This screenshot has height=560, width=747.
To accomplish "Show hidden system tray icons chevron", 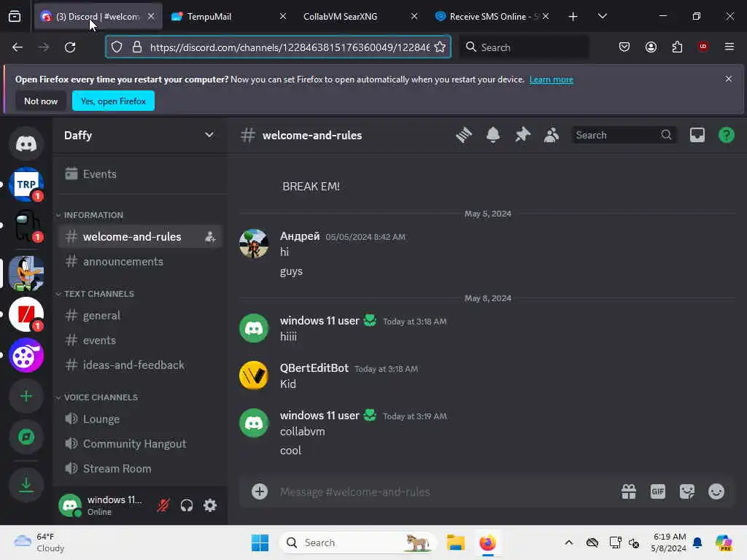I will coord(568,542).
